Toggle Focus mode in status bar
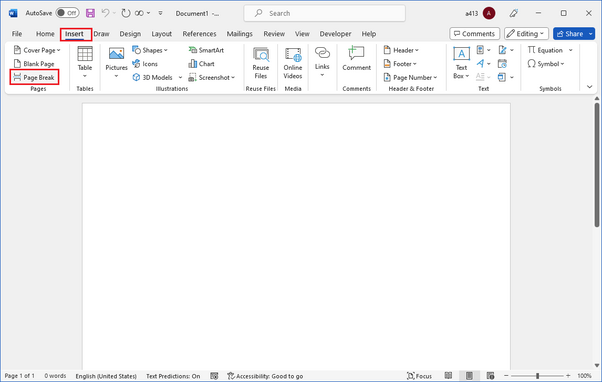 (419, 376)
